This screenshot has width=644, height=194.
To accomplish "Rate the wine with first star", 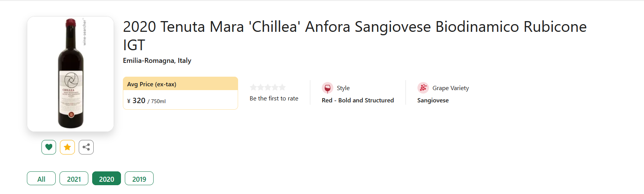I will (x=253, y=87).
